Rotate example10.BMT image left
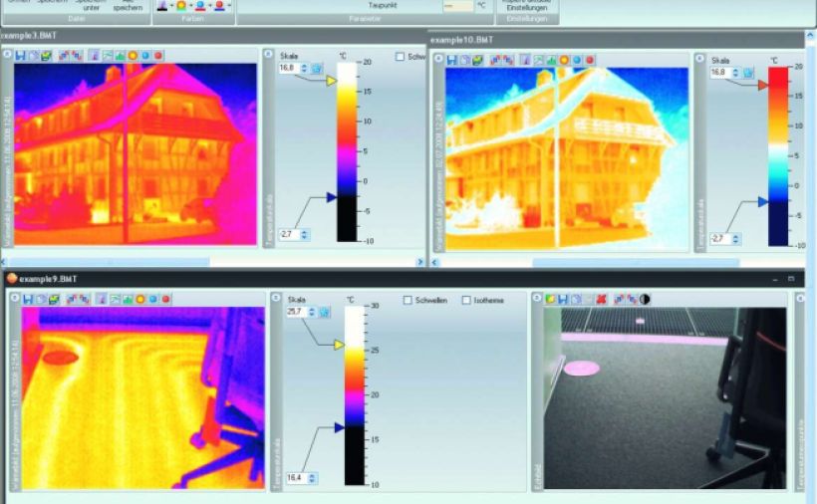 tap(495, 60)
